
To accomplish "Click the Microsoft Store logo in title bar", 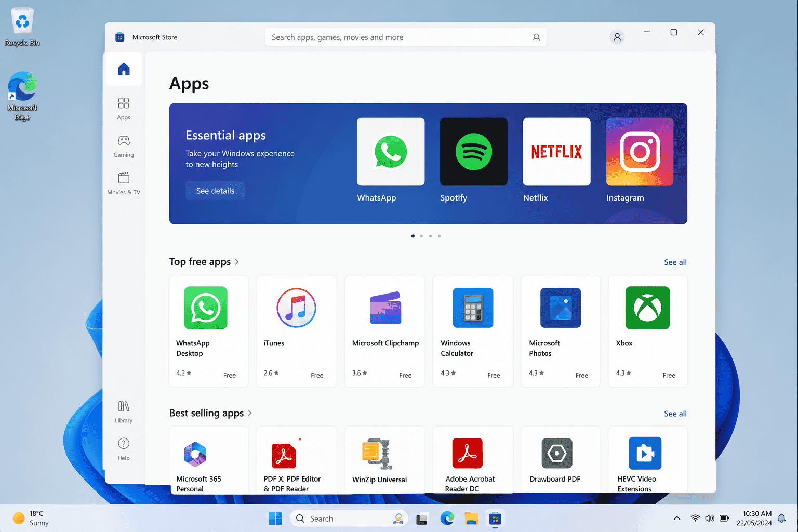I will pyautogui.click(x=120, y=37).
